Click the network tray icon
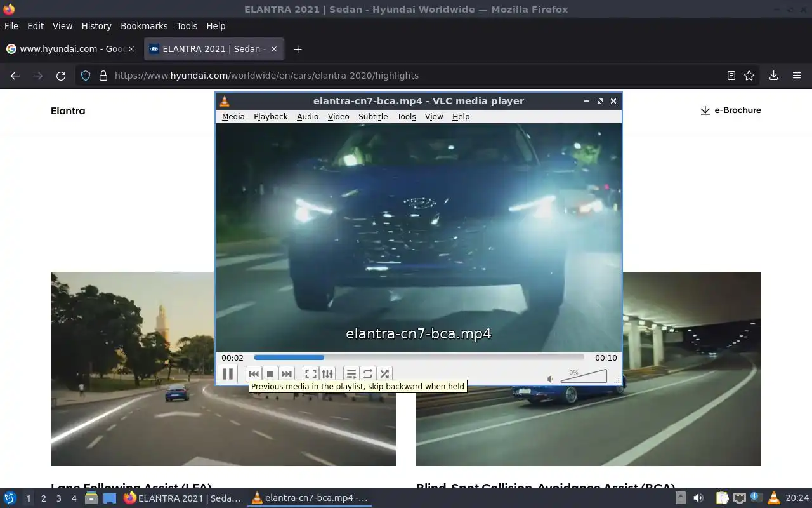This screenshot has width=812, height=508. point(739,498)
